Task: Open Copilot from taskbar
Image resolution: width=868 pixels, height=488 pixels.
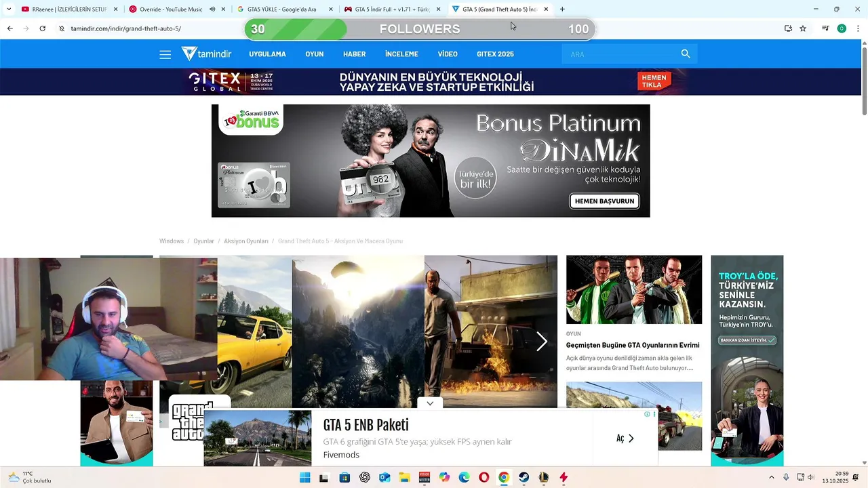Action: [444, 477]
